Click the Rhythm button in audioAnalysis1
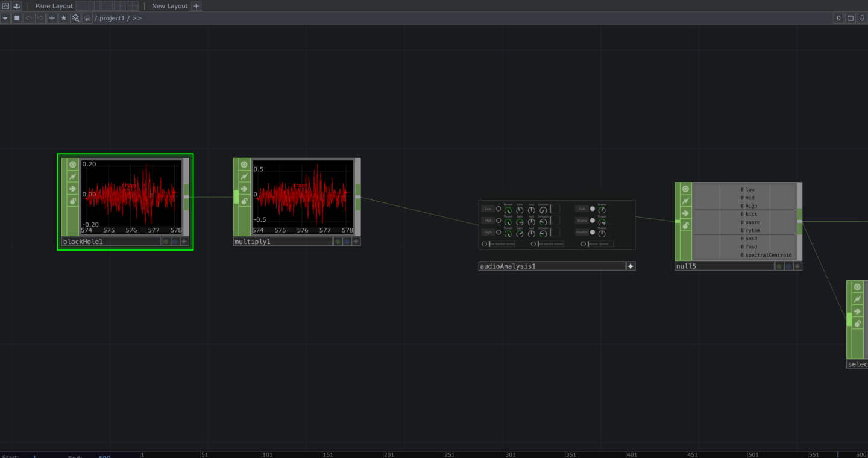This screenshot has width=868, height=458. (x=582, y=232)
